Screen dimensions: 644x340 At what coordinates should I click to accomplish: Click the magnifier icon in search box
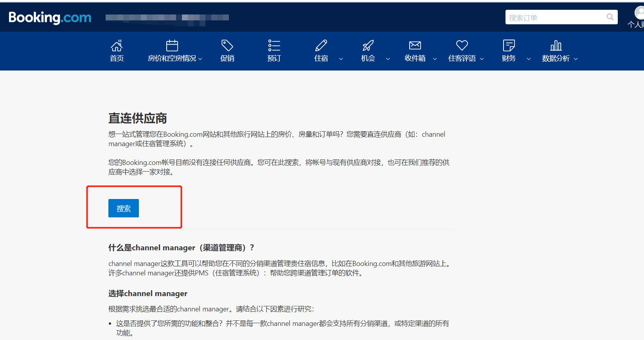click(x=610, y=17)
